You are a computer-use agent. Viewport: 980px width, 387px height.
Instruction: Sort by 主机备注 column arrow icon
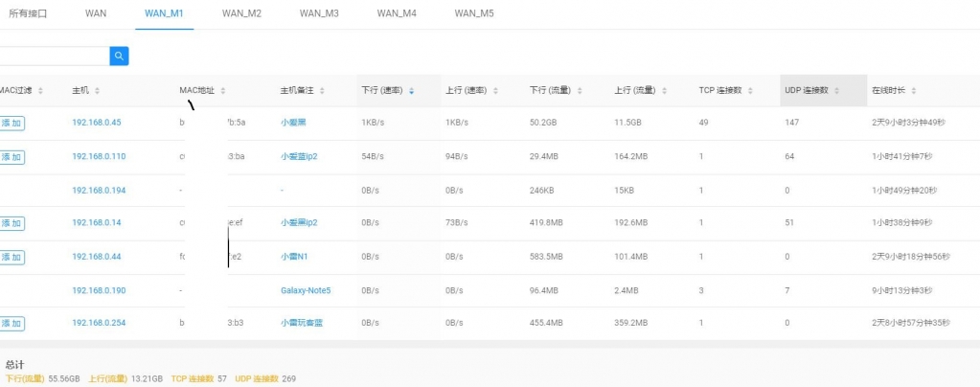[322, 91]
